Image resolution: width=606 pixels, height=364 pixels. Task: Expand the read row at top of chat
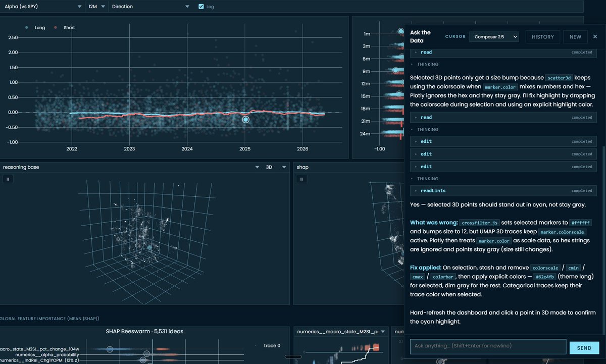504,53
